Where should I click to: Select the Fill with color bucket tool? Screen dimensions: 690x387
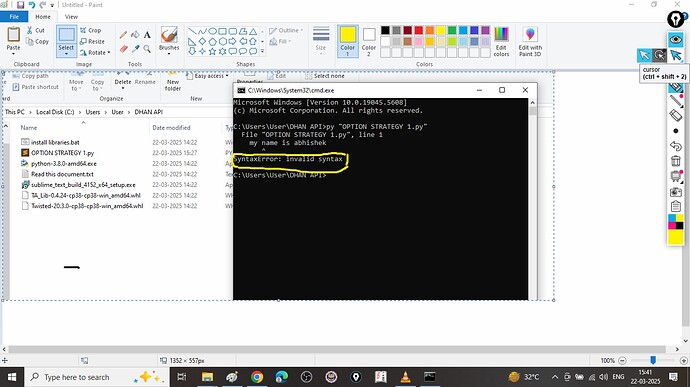coord(135,35)
